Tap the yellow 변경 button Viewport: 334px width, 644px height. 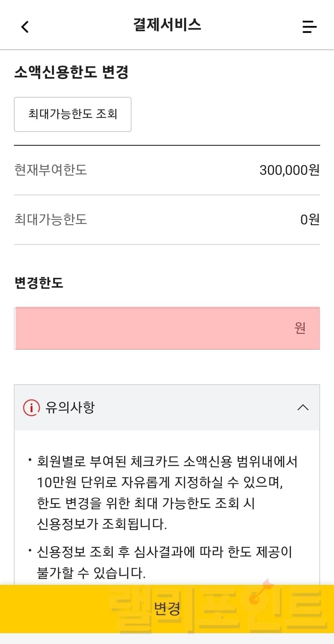point(167,608)
